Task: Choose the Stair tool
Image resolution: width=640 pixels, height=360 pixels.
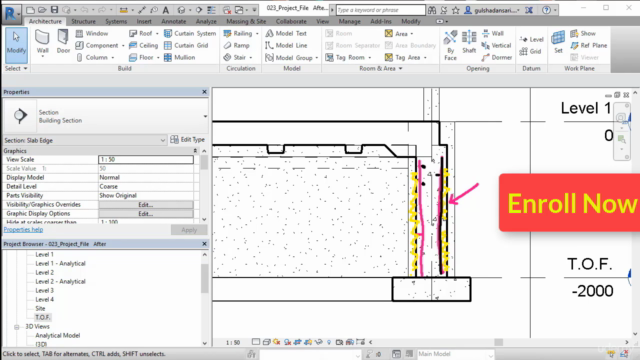Action: [x=235, y=58]
